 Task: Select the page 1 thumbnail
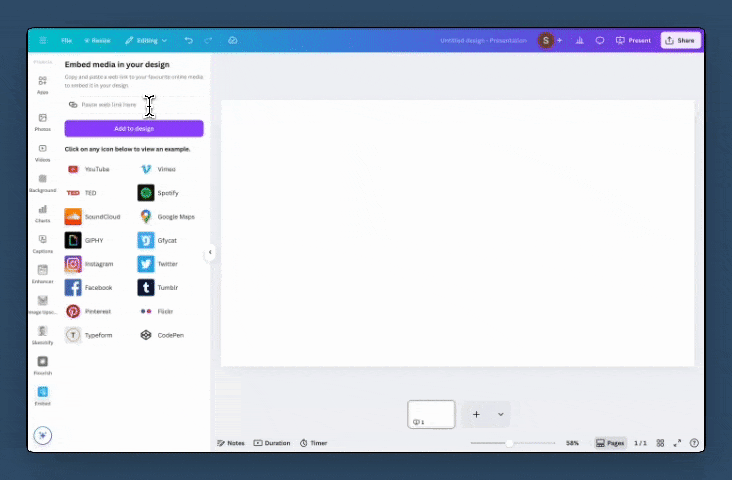coord(431,414)
